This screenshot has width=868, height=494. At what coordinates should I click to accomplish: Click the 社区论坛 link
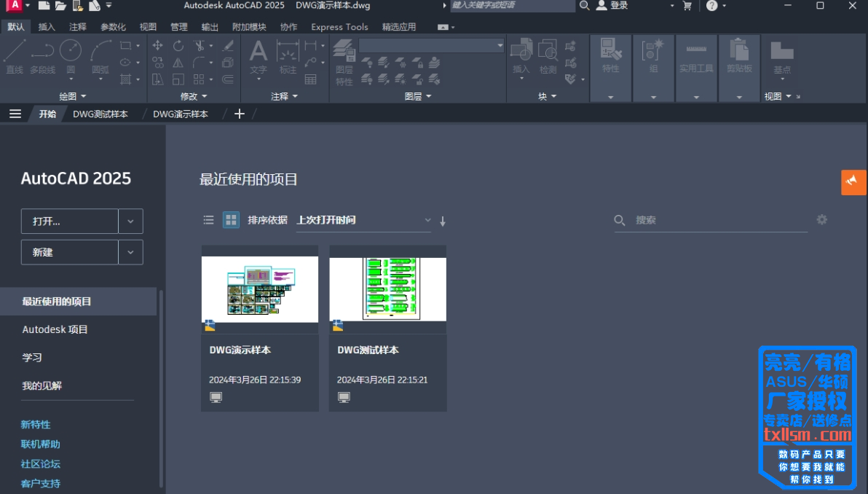(x=40, y=463)
